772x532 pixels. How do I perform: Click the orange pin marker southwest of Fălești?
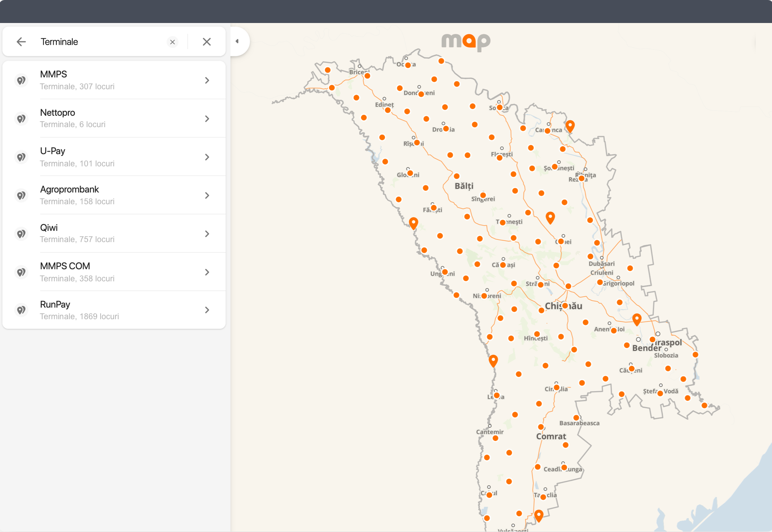coord(414,223)
